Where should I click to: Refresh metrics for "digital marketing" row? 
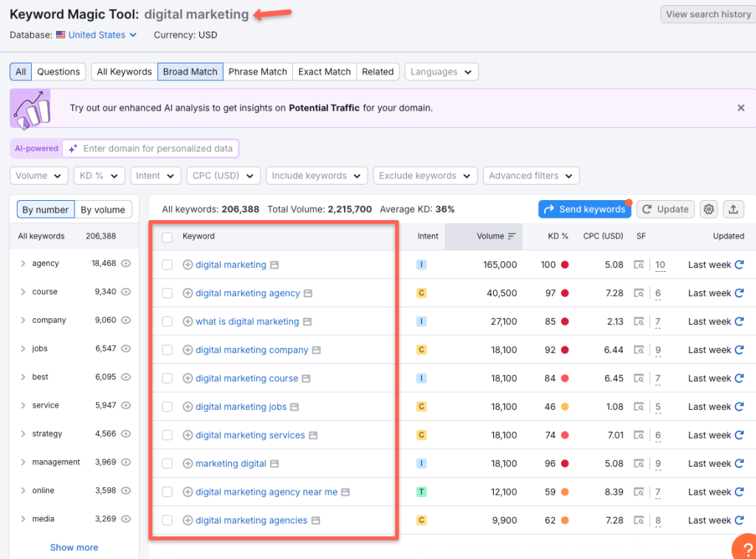coord(739,264)
